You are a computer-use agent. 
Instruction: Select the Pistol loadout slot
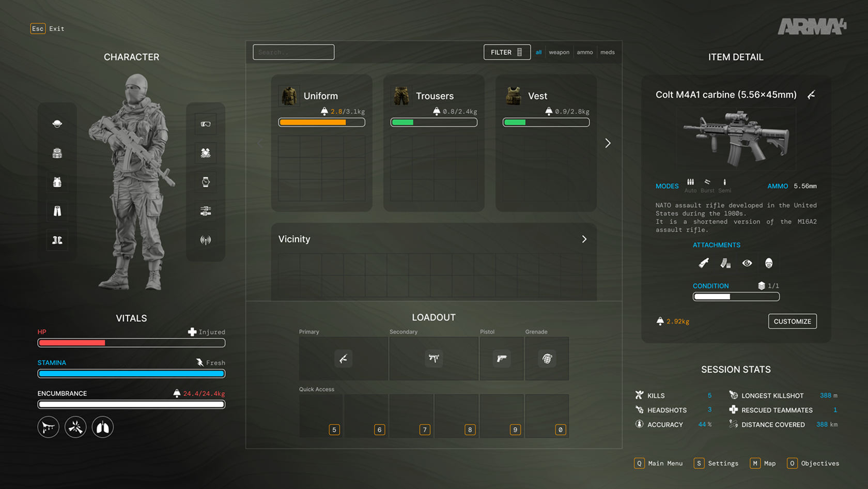[x=502, y=359]
